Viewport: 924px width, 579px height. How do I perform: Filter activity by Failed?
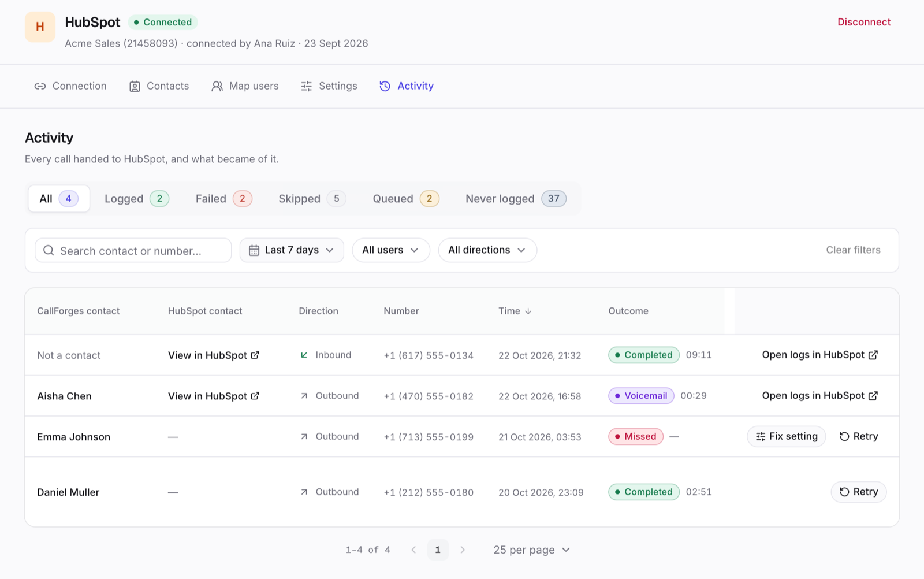pyautogui.click(x=223, y=199)
